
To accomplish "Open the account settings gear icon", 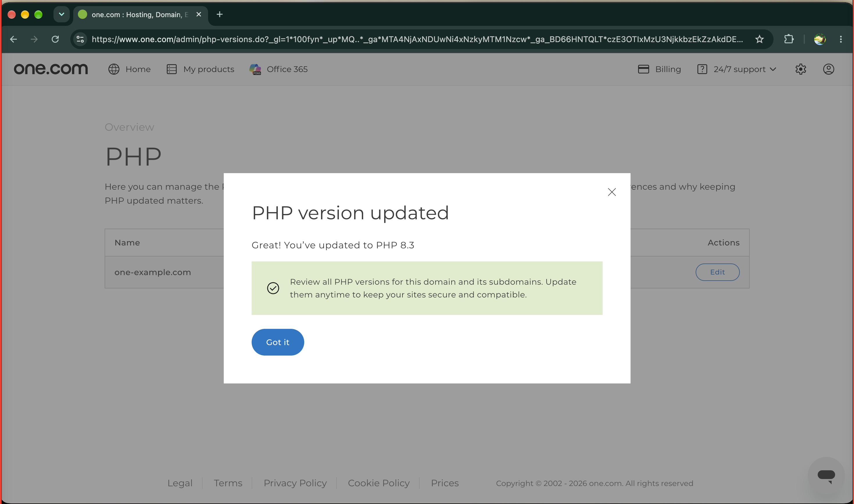I will pyautogui.click(x=801, y=69).
